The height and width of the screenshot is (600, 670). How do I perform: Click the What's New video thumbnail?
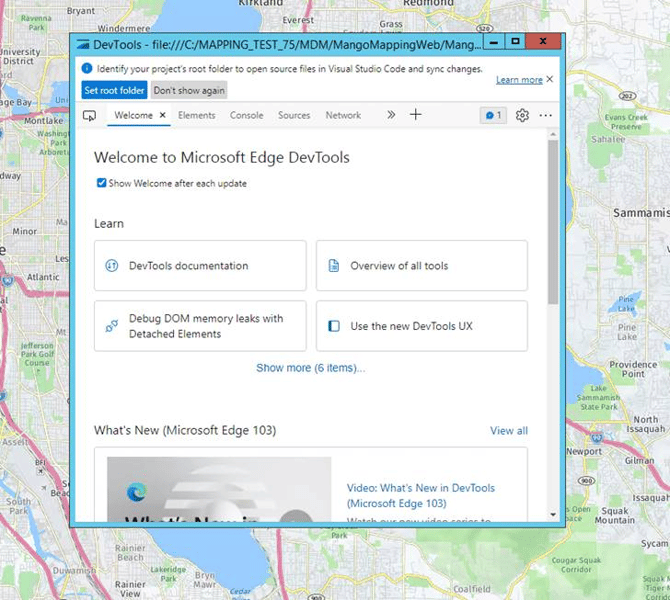tap(219, 489)
